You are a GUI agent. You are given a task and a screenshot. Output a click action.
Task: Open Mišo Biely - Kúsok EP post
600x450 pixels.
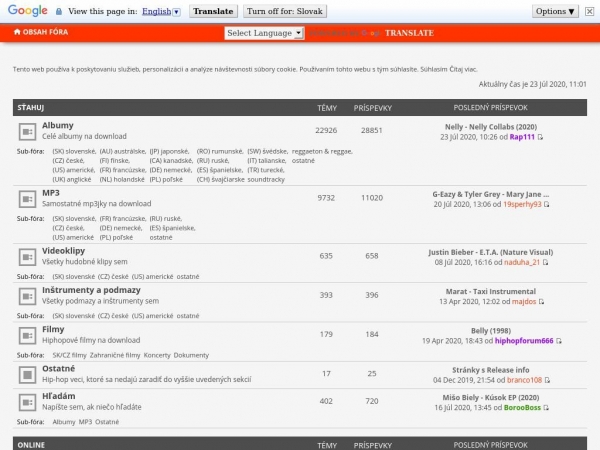(491, 398)
